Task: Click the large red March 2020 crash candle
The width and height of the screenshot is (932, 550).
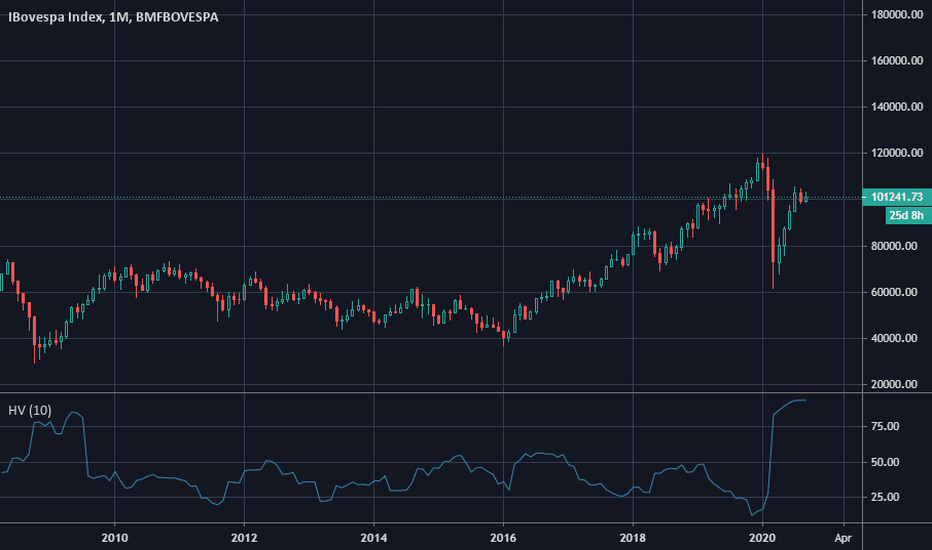Action: point(773,226)
